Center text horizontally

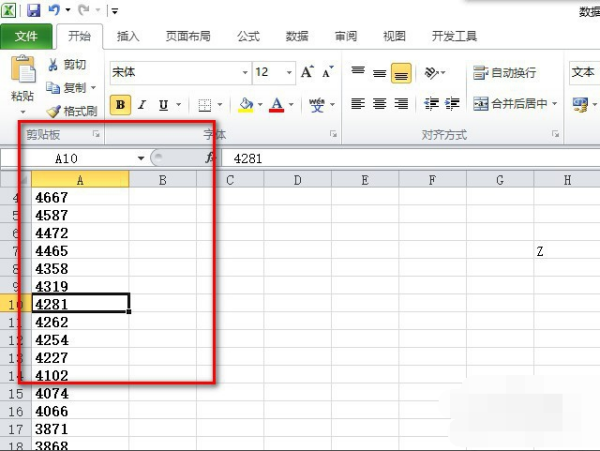(380, 104)
